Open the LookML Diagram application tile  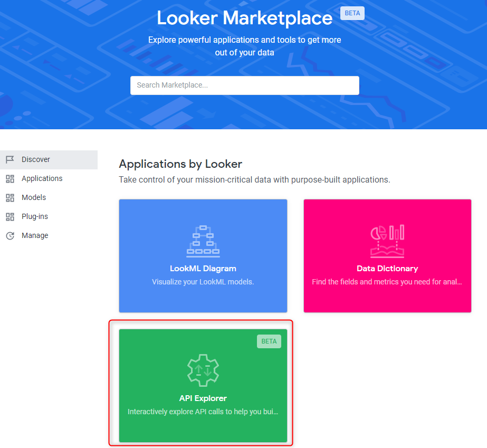coord(203,255)
